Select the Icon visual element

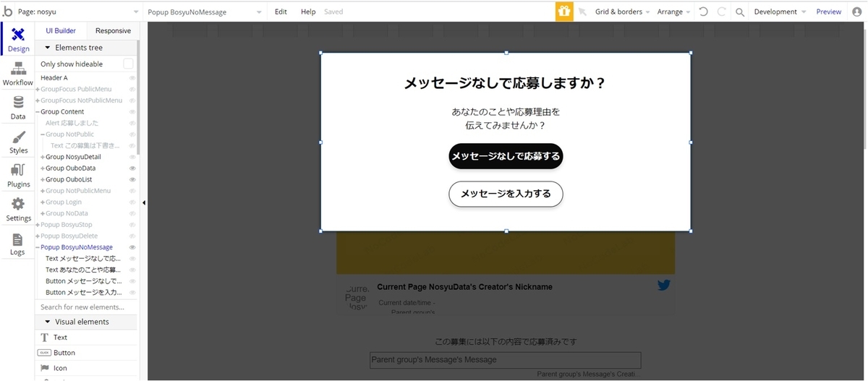tap(86, 368)
